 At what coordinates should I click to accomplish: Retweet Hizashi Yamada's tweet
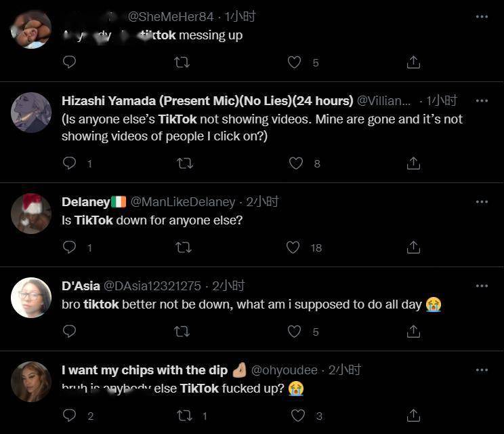tap(184, 163)
